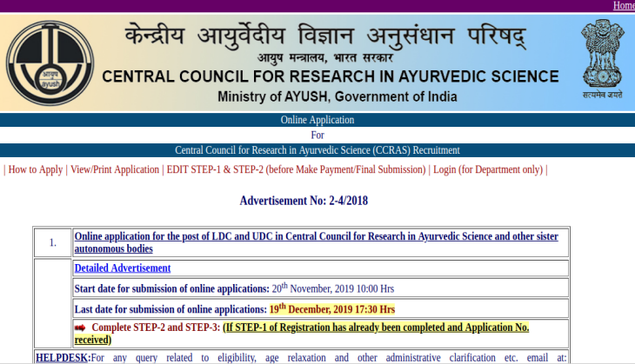Open View/Print Application link

[115, 169]
